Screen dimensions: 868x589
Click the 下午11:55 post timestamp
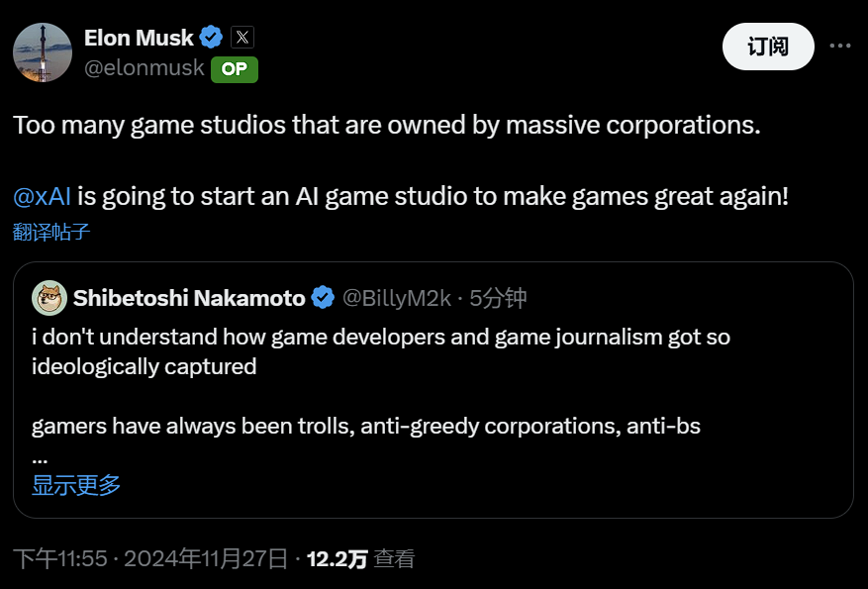pos(59,559)
